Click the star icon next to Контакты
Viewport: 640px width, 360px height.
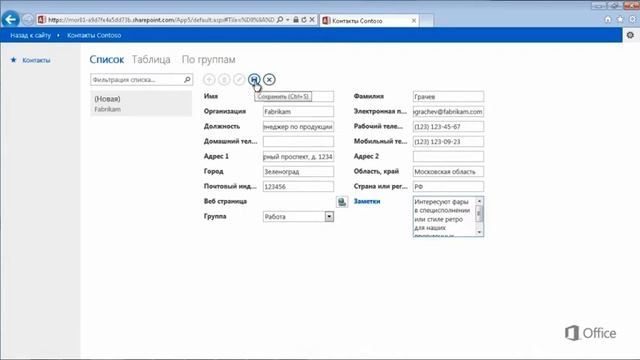[x=13, y=60]
